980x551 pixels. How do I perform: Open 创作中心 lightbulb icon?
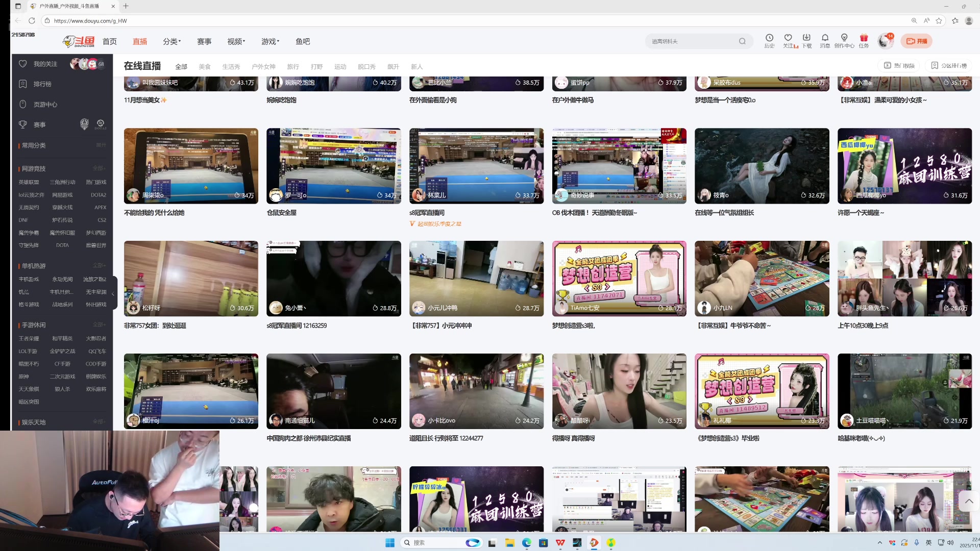844,38
